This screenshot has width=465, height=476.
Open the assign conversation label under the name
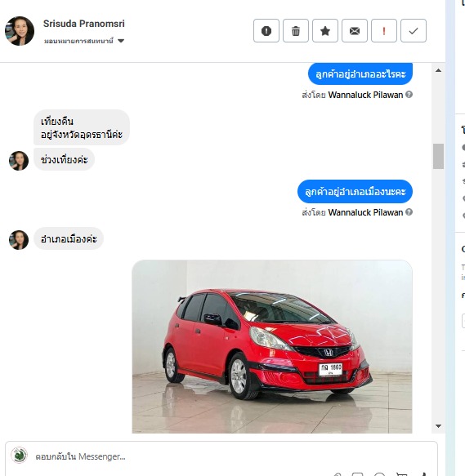coord(78,41)
